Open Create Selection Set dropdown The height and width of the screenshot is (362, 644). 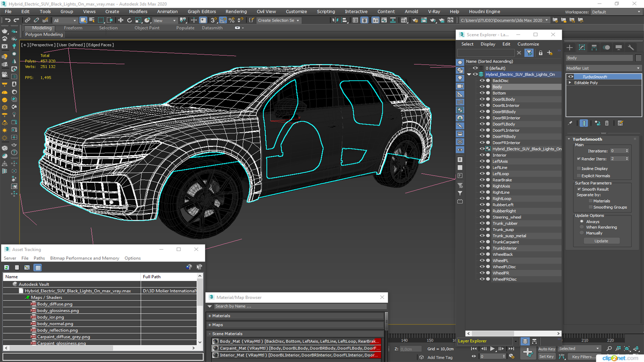pos(278,20)
